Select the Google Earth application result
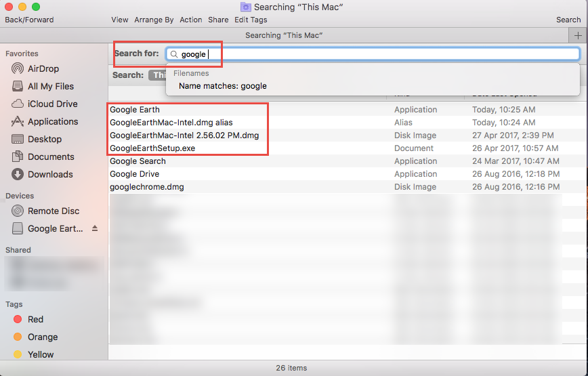Viewport: 588px width, 376px height. [135, 110]
